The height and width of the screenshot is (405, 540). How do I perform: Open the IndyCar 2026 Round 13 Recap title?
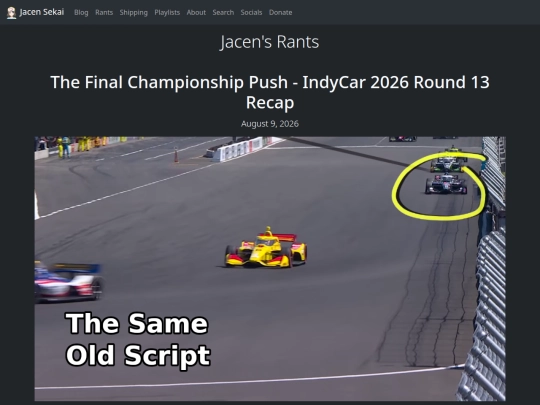pos(270,92)
